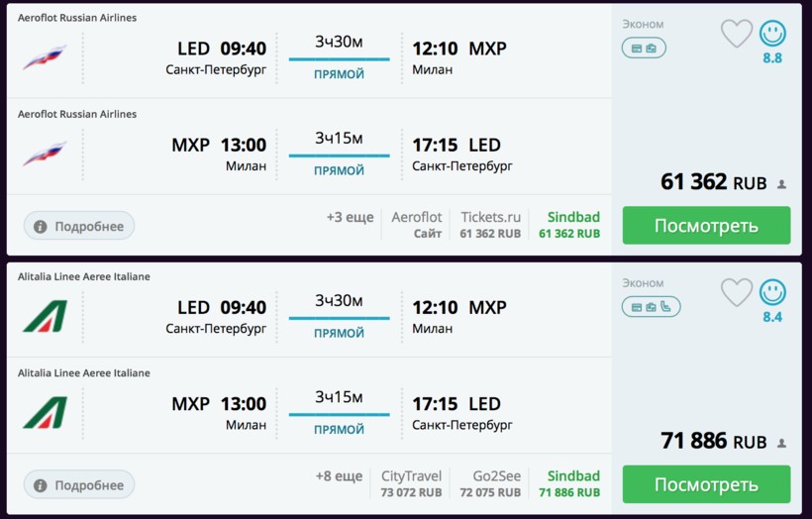Open the Tickets.ru 61 362 RUB offer
The width and height of the screenshot is (812, 519).
click(x=490, y=225)
